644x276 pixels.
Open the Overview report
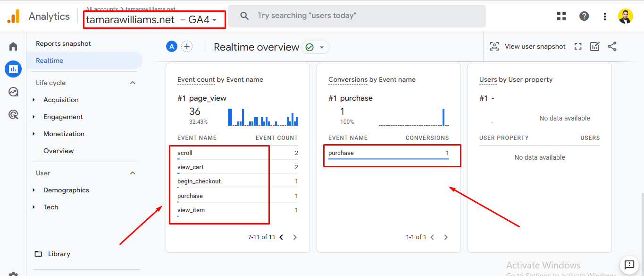coord(59,151)
